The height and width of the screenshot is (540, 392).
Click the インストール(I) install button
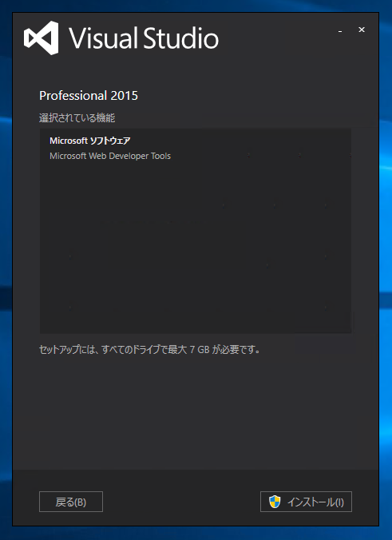(306, 502)
